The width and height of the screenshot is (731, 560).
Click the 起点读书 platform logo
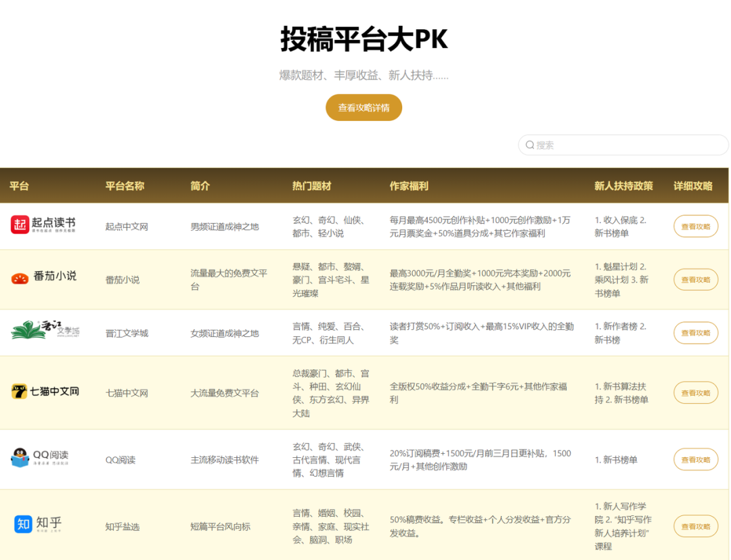pos(43,225)
